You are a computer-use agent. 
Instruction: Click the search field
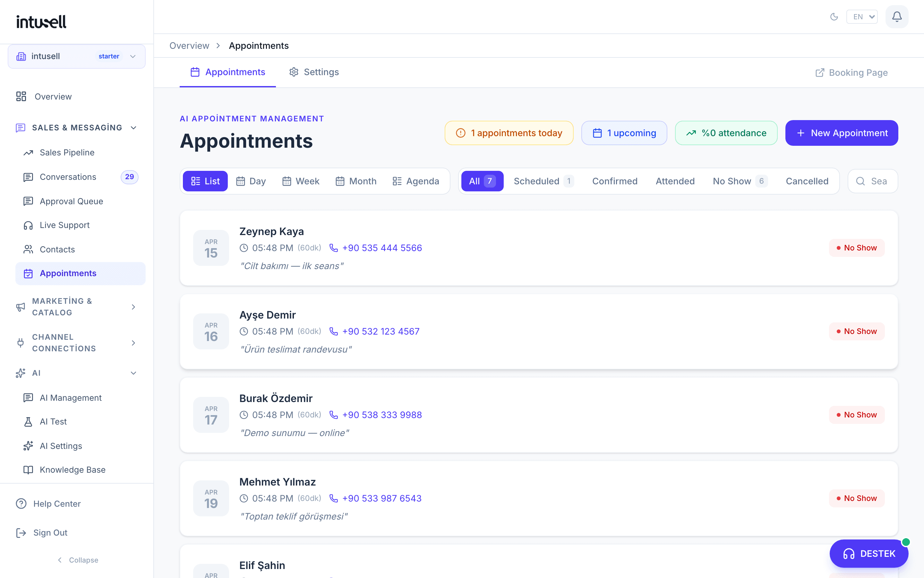click(x=872, y=181)
